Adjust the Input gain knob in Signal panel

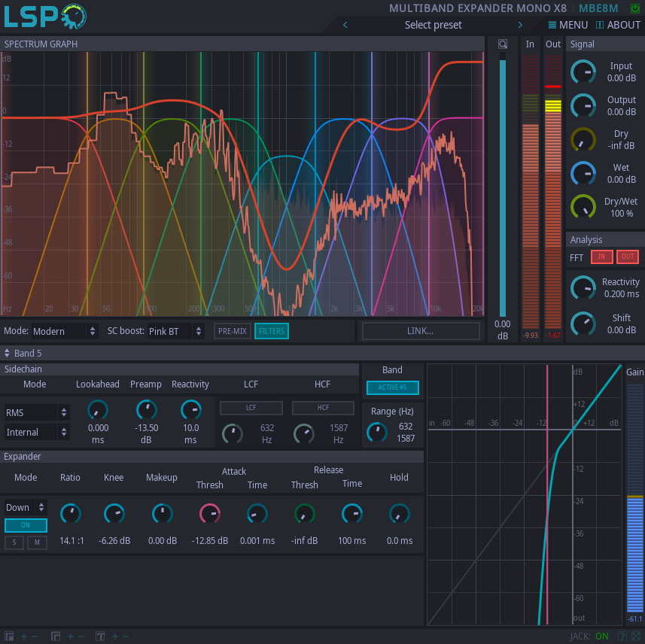(583, 71)
